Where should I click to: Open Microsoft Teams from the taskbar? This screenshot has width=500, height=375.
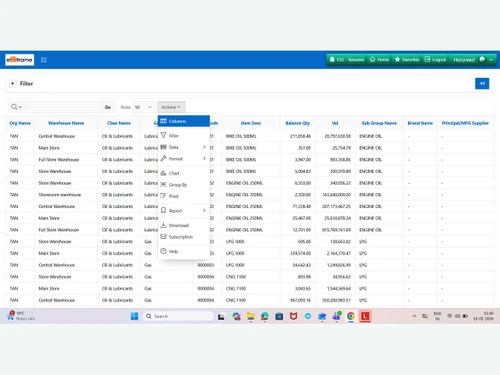coord(337,316)
